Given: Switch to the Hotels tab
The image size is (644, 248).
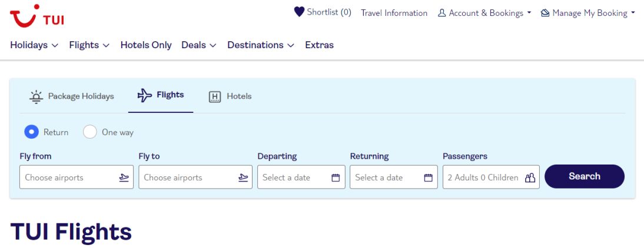Looking at the screenshot, I should [x=230, y=96].
